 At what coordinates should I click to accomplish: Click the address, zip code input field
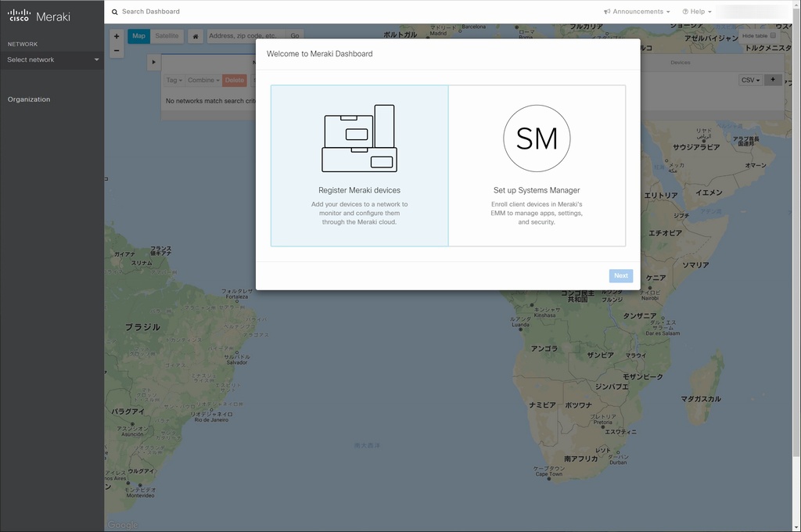(246, 36)
